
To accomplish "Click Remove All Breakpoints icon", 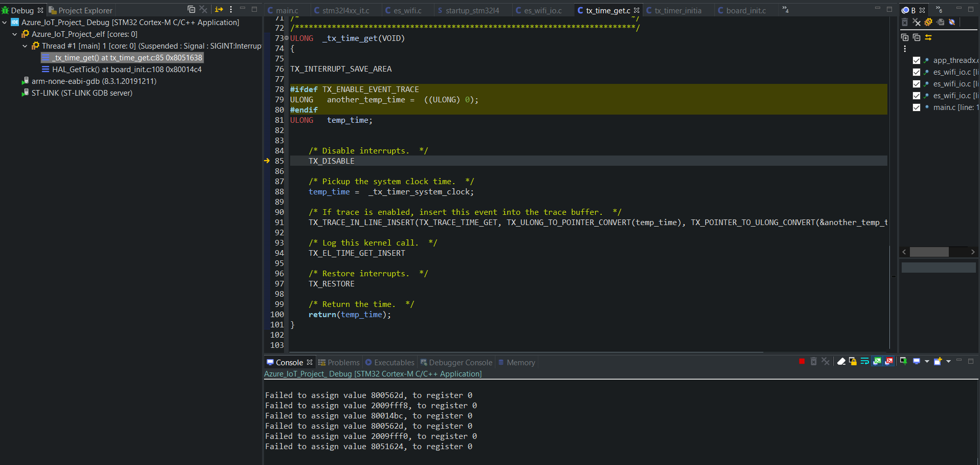I will click(917, 22).
